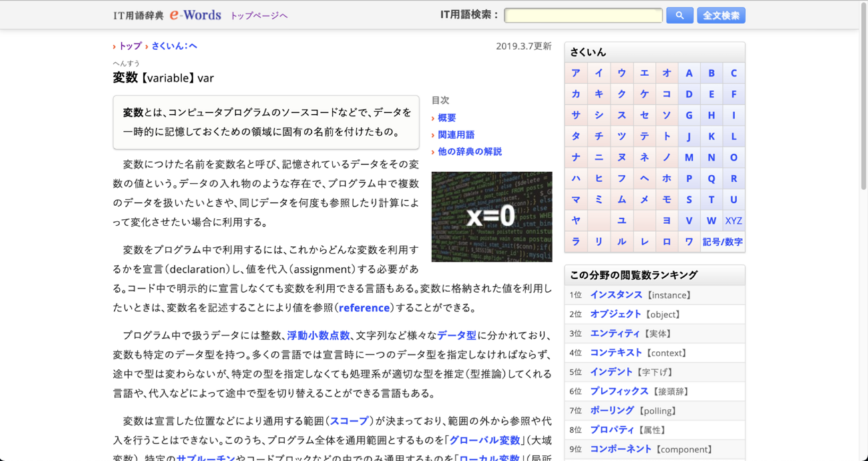Open the さくいん:へ breadcrumb link
Viewport: 868px width, 461px height.
pos(174,46)
